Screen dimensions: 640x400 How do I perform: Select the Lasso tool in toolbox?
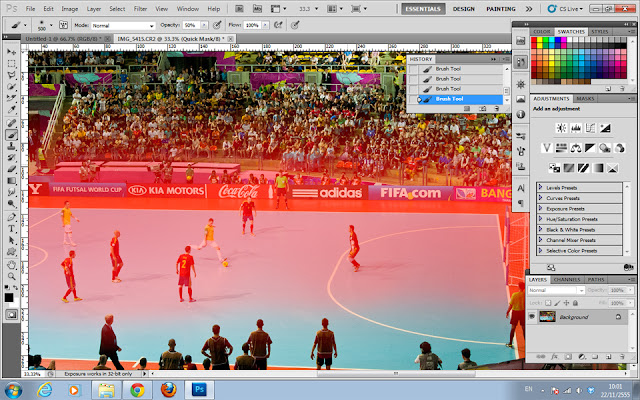coord(11,75)
